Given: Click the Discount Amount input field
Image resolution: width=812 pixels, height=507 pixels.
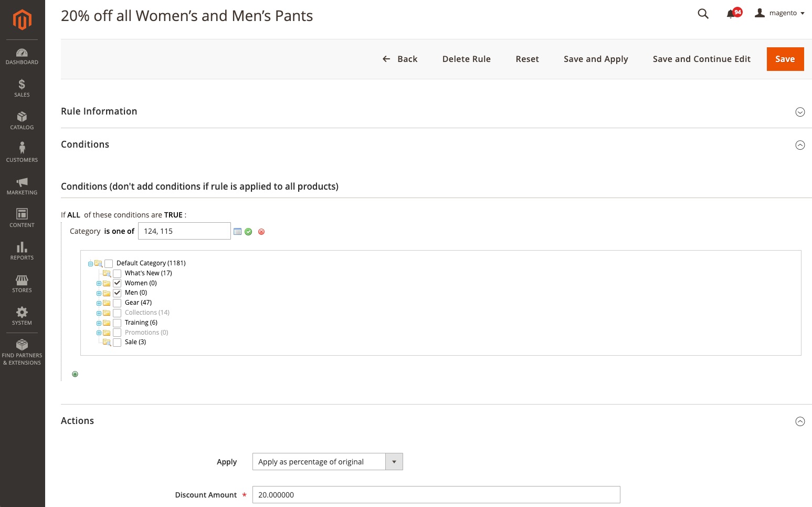Looking at the screenshot, I should point(436,495).
